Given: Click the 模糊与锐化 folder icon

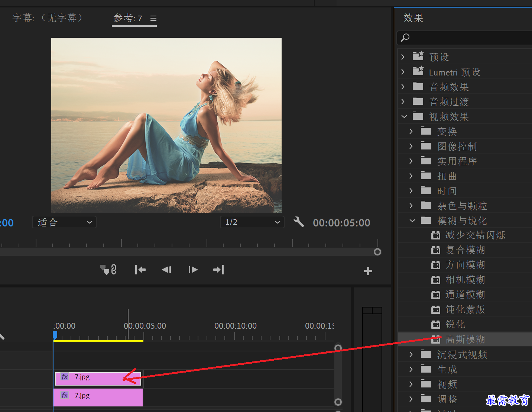Looking at the screenshot, I should [x=426, y=221].
